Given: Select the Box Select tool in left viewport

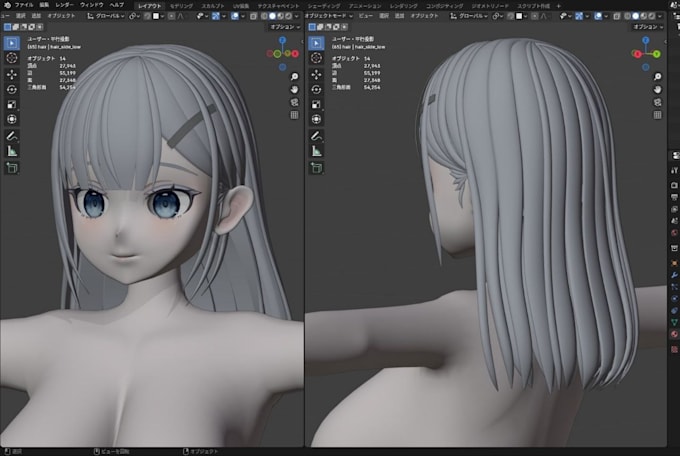Looking at the screenshot, I should 12,43.
